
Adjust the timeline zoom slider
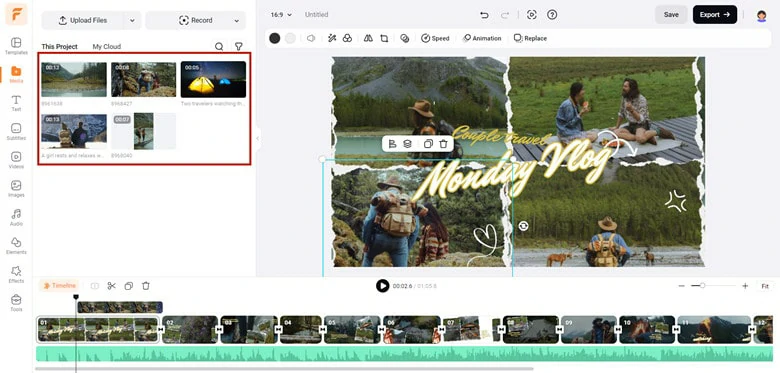pos(713,286)
